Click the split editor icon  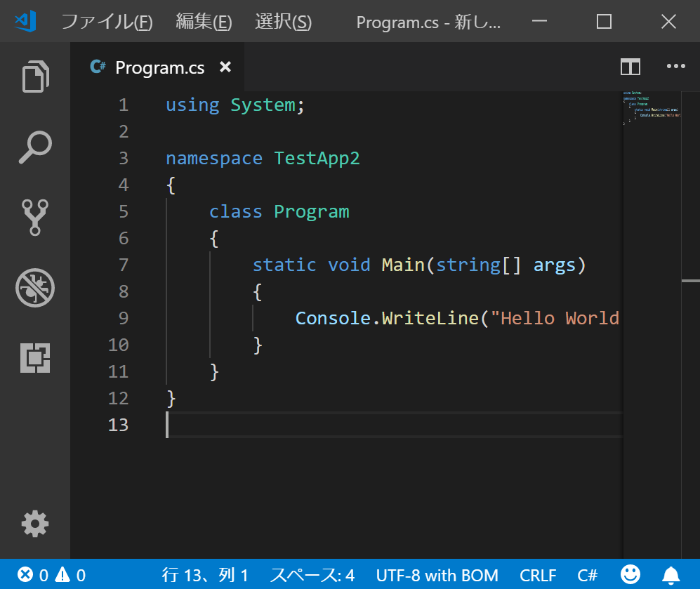pos(630,67)
